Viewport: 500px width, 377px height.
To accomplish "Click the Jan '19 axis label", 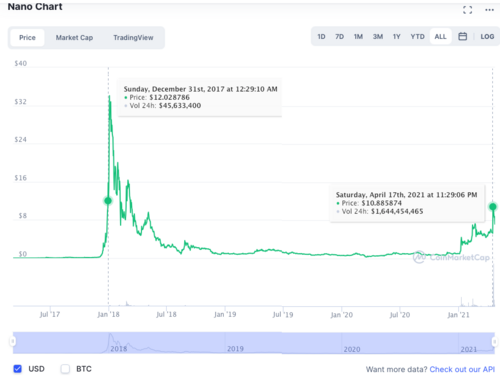I will (225, 314).
